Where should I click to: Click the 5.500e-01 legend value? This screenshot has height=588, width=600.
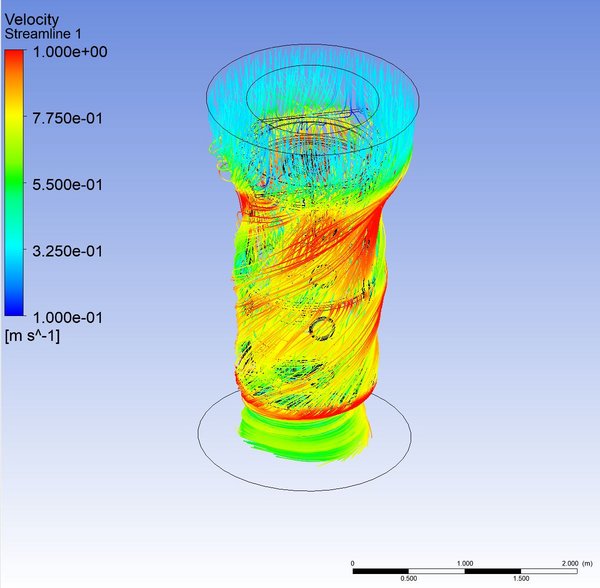pos(68,185)
